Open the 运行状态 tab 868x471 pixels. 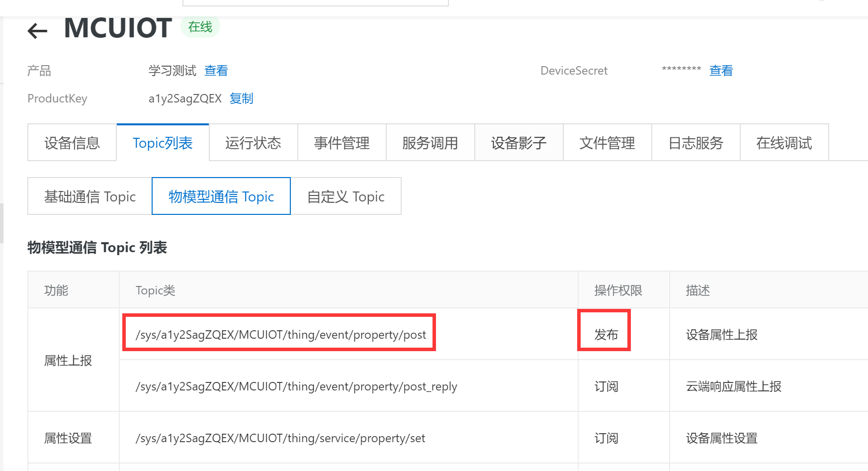(253, 143)
